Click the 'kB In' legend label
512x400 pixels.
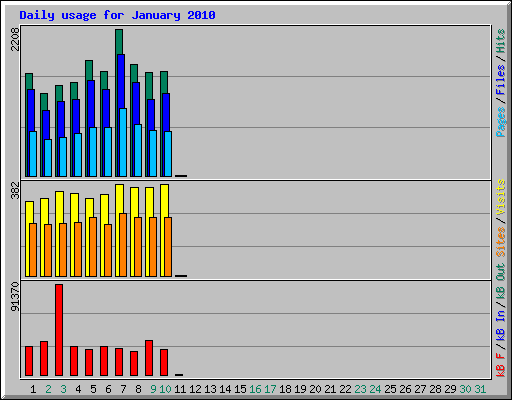tap(500, 325)
